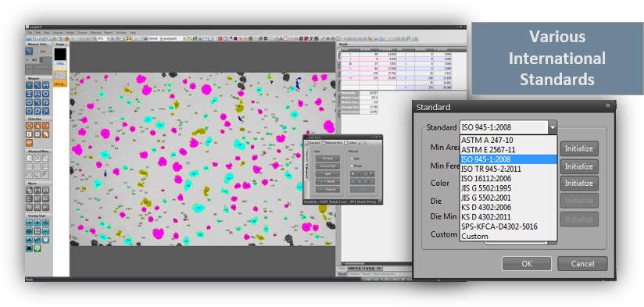Select the crosshair overlay chart icon
644x307 pixels.
point(29,222)
